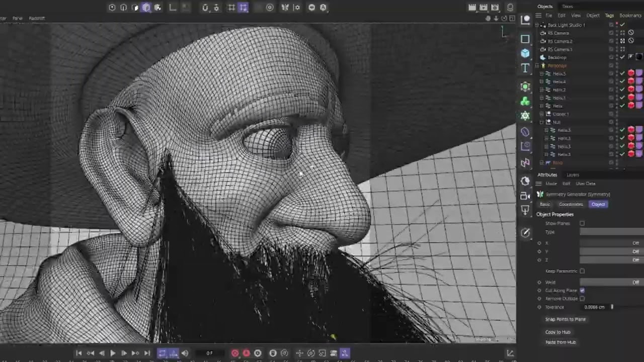The image size is (644, 362).
Task: Click the red Record Active Objects button
Action: pyautogui.click(x=235, y=353)
